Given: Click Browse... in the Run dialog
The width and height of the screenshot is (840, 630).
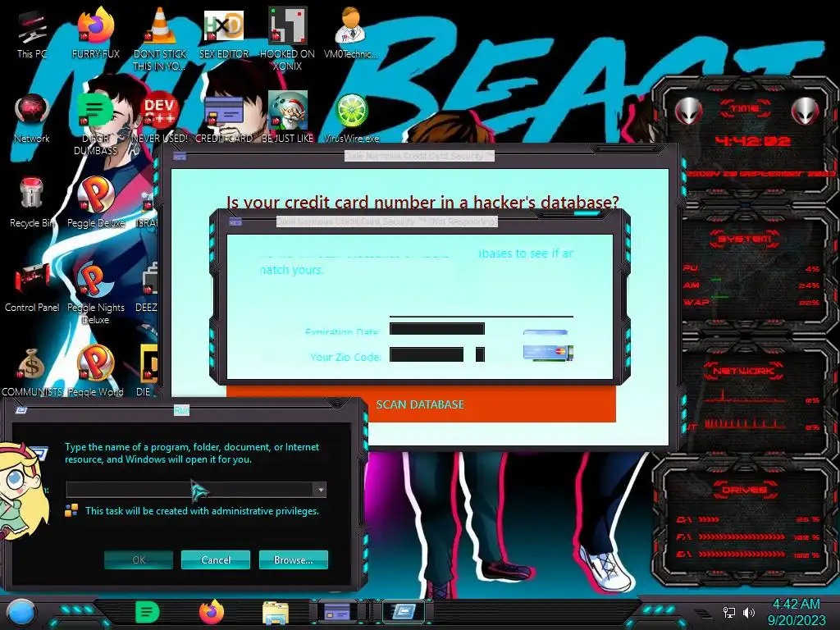Looking at the screenshot, I should point(293,559).
